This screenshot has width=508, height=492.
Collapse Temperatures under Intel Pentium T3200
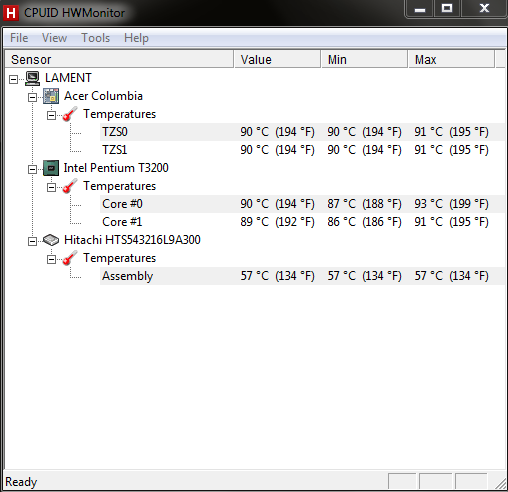pyautogui.click(x=51, y=187)
